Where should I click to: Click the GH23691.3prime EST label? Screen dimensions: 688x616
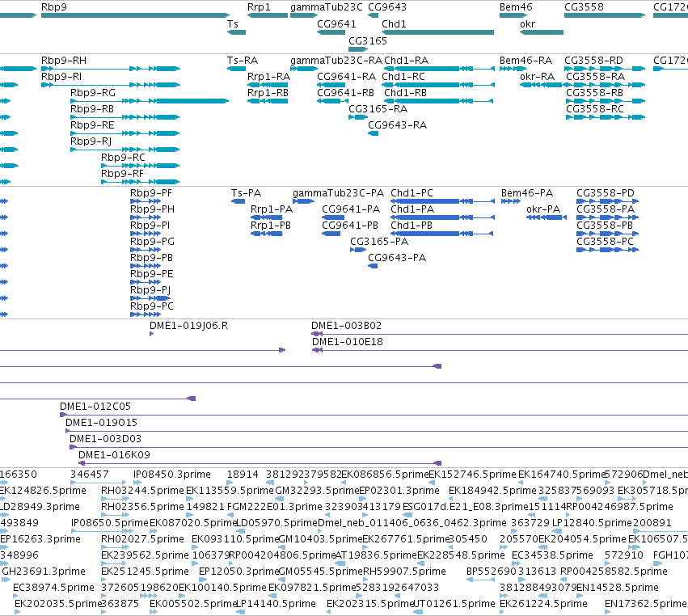coord(44,571)
